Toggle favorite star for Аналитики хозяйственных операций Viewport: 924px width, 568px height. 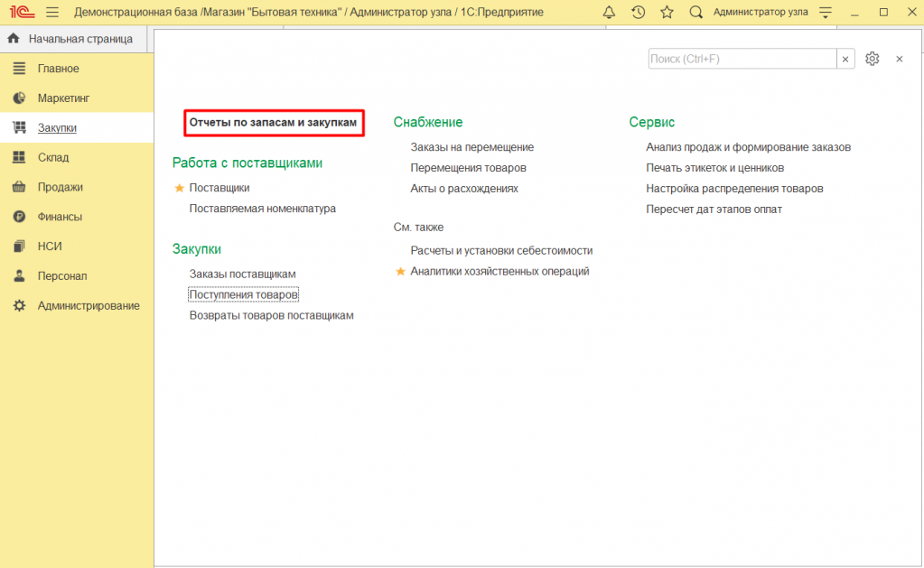[400, 272]
